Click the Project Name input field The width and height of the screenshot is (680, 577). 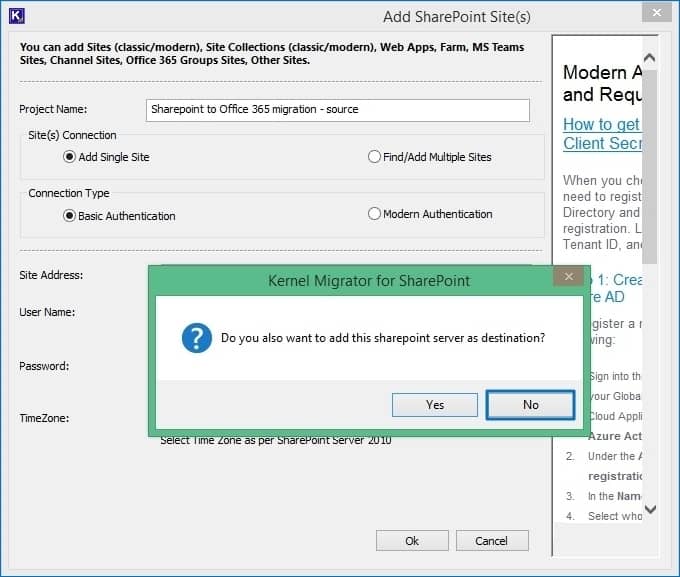(x=337, y=110)
